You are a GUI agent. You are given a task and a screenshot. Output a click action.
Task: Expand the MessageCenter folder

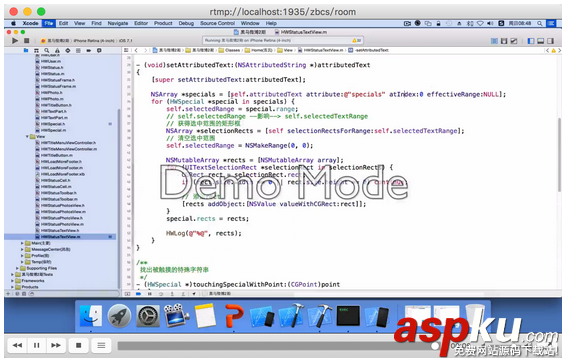tap(22, 249)
